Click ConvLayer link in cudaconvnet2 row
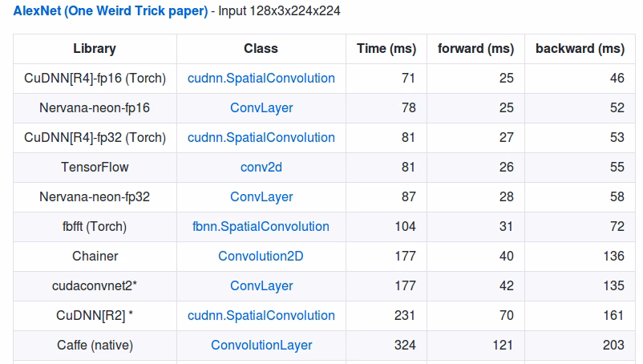Viewport: 643px width, 364px height. (261, 286)
